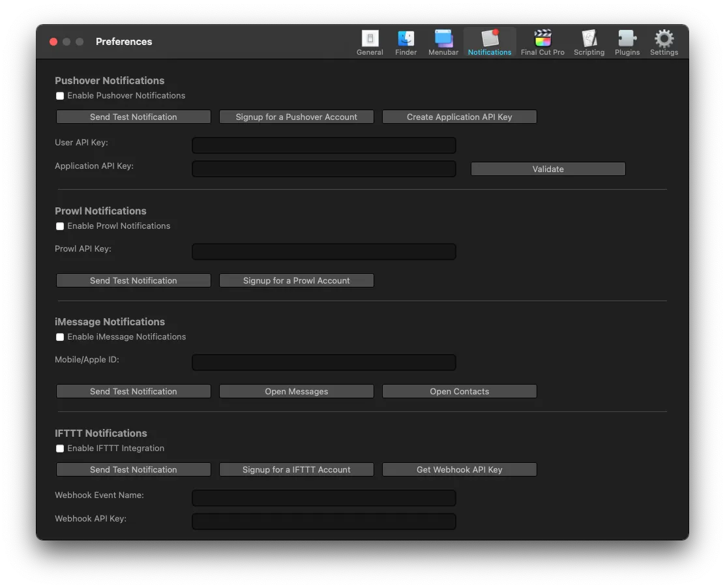Send a Prowl test notification
The height and width of the screenshot is (588, 725).
click(x=133, y=280)
